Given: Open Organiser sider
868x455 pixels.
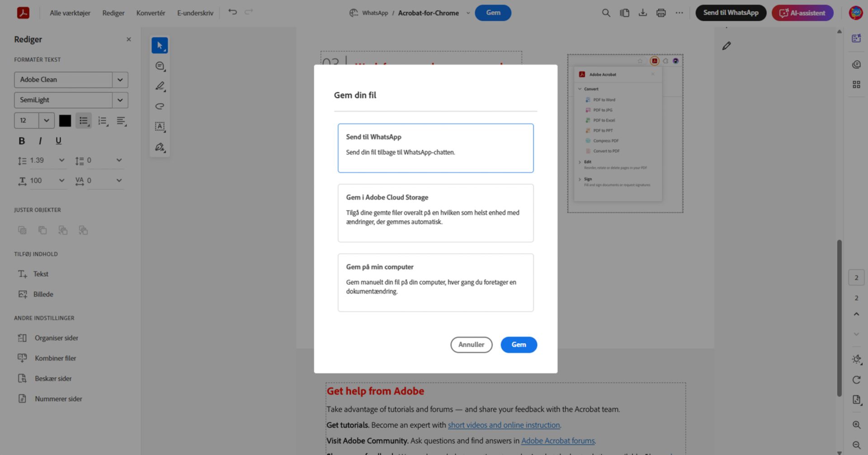Looking at the screenshot, I should click(x=48, y=338).
